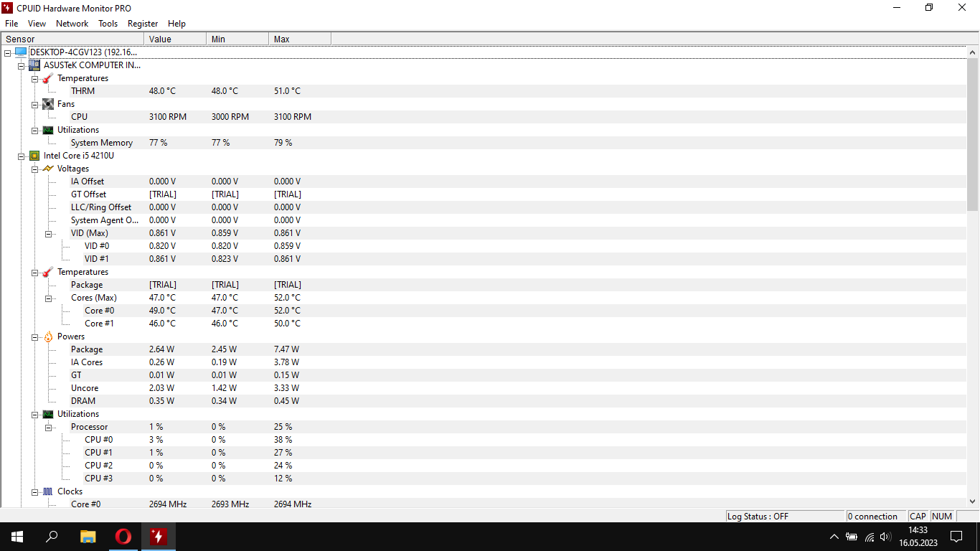Image resolution: width=980 pixels, height=551 pixels.
Task: Click the thermometer icon beside CPU Temperatures
Action: pyautogui.click(x=48, y=272)
